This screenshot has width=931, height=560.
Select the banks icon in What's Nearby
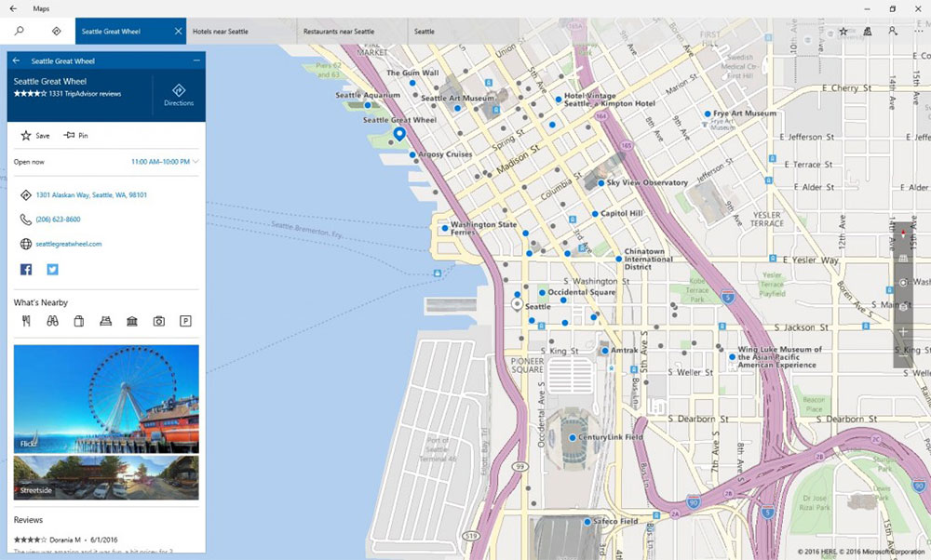click(x=132, y=320)
